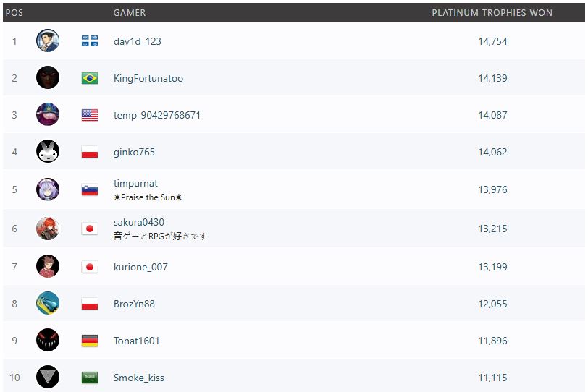The image size is (588, 392).
Task: Click KingFortunatoo's dark avatar
Action: [x=48, y=77]
